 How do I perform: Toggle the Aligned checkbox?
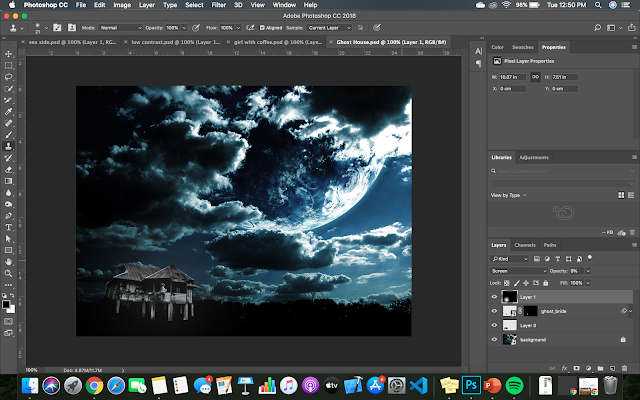(262, 28)
